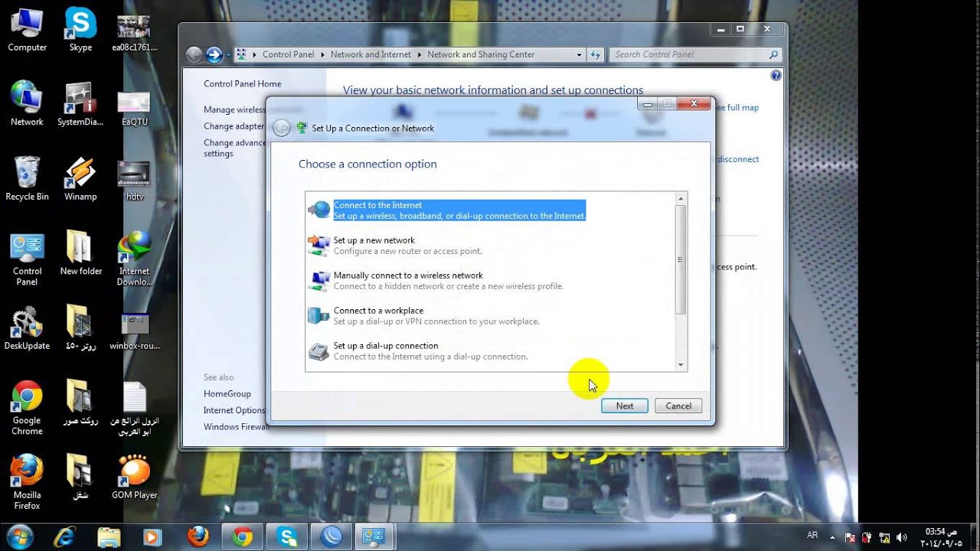The width and height of the screenshot is (980, 551).
Task: Click the Control Panel help question icon
Action: click(776, 76)
